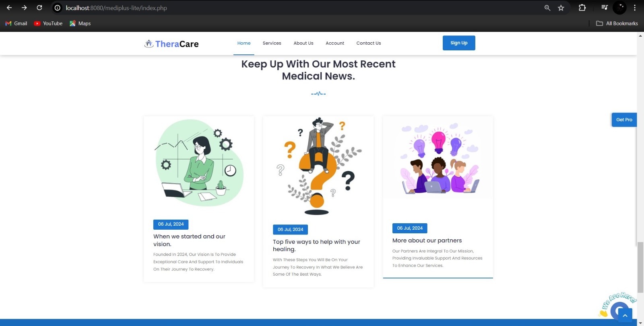Select the Services menu item
Viewport: 644px width, 326px height.
click(272, 43)
